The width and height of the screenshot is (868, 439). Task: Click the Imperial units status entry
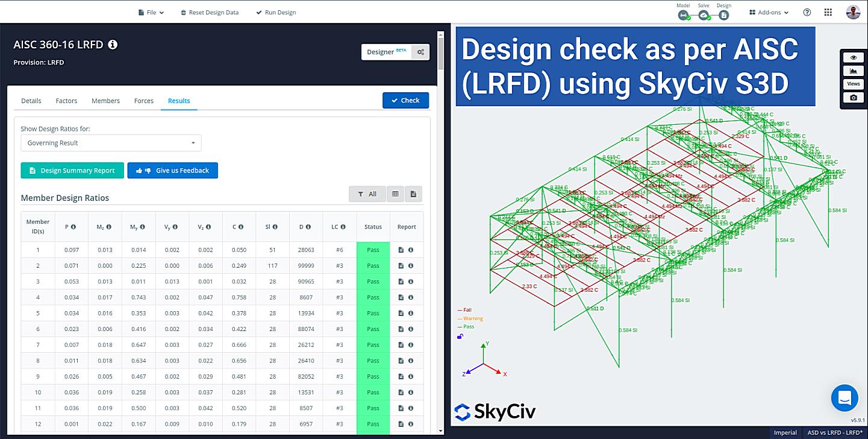pos(785,432)
